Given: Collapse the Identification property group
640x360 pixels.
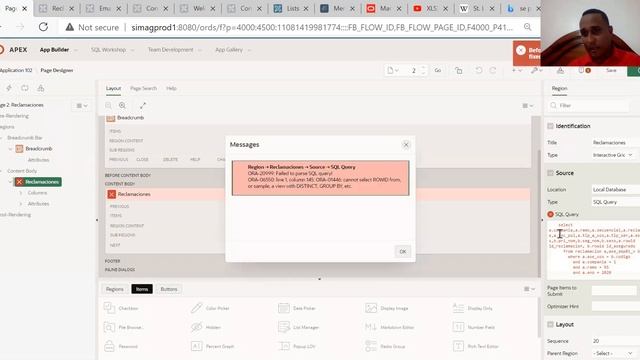Looking at the screenshot, I should click(x=550, y=126).
